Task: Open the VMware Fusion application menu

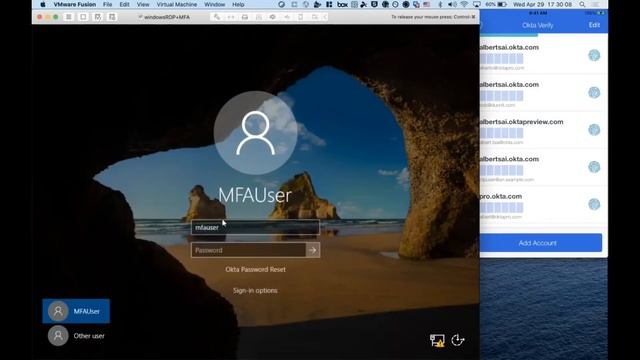Action: (x=75, y=4)
